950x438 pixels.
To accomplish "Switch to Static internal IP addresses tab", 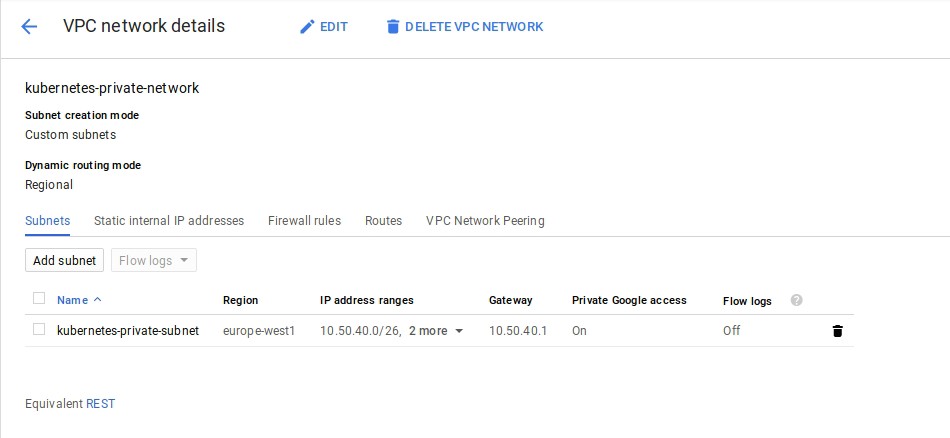I will point(169,221).
